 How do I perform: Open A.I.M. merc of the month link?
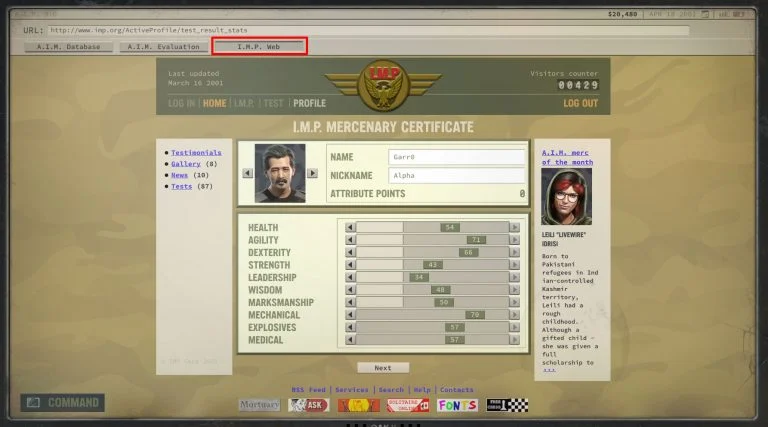point(567,157)
